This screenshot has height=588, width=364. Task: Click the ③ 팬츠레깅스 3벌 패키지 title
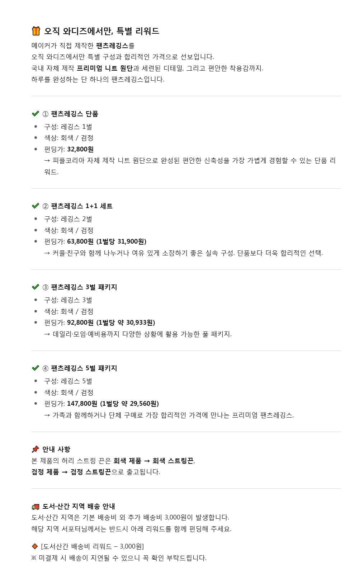coord(80,287)
